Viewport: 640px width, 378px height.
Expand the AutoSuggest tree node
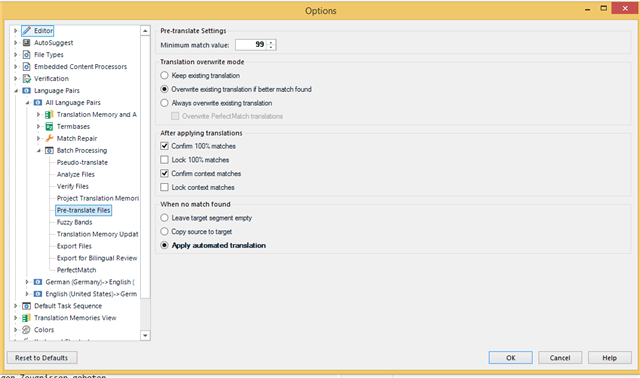[x=16, y=42]
